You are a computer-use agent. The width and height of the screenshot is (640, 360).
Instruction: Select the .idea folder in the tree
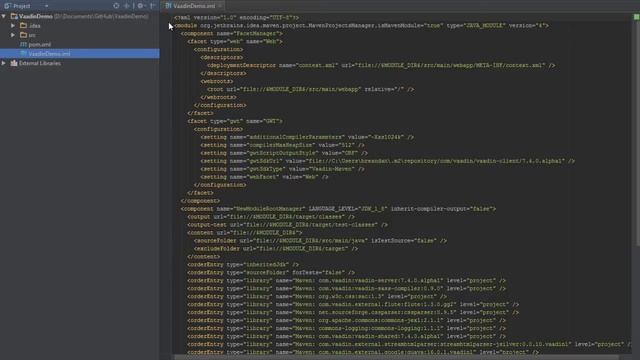(x=34, y=26)
